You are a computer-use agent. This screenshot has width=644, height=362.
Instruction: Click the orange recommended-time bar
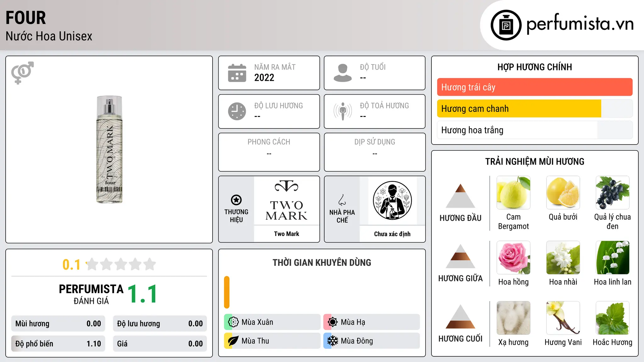click(227, 292)
